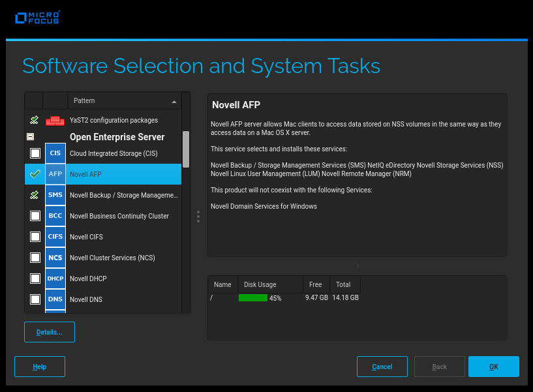Image resolution: width=533 pixels, height=392 pixels.
Task: Open the Details... view
Action: tap(50, 332)
